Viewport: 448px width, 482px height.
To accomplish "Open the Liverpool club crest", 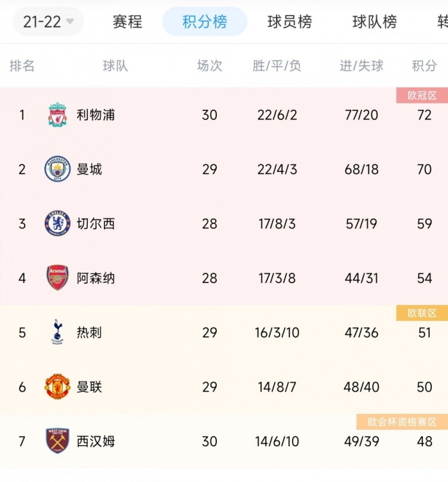I will 57,115.
